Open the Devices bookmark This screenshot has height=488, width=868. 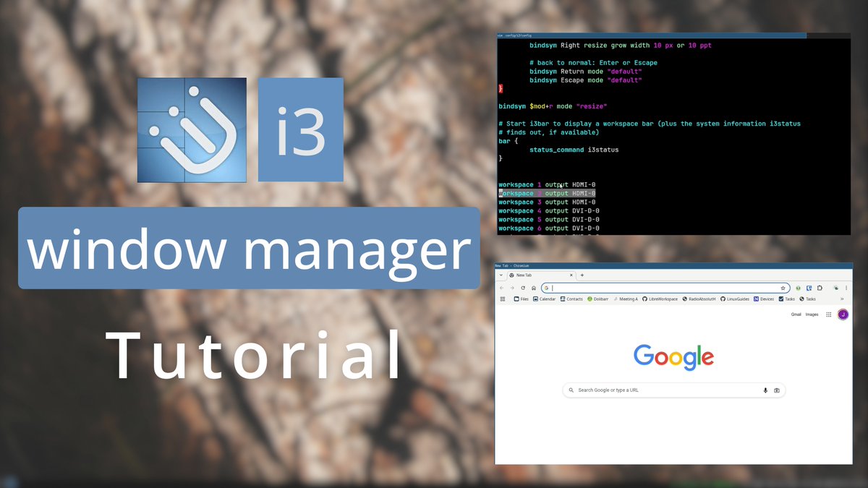tap(764, 299)
